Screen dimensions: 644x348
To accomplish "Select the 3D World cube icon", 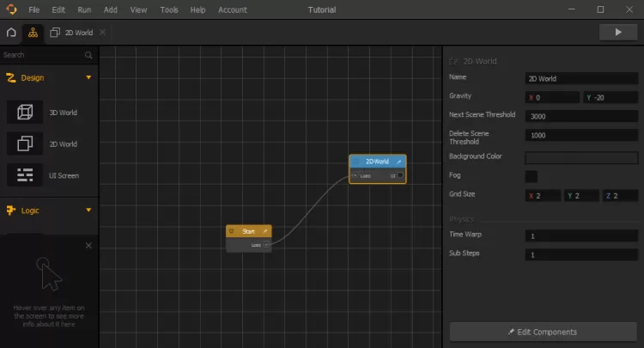I will [x=25, y=113].
